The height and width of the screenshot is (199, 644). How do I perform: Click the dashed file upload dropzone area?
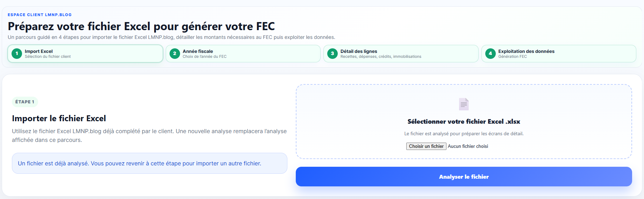coord(464,122)
